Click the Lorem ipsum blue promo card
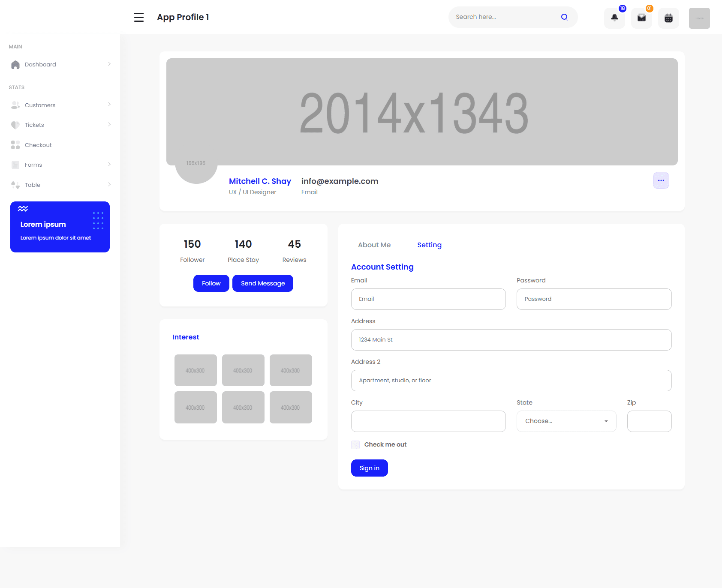 [60, 227]
